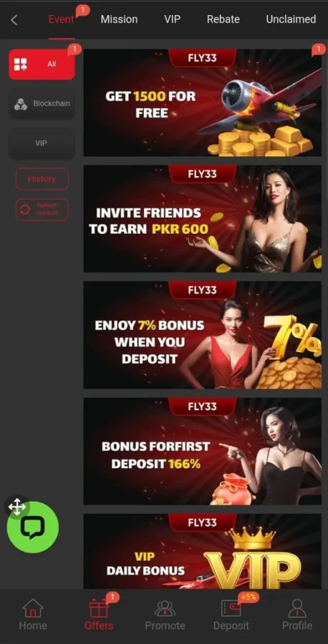
Task: Open the VIP tab at top
Action: pyautogui.click(x=172, y=19)
